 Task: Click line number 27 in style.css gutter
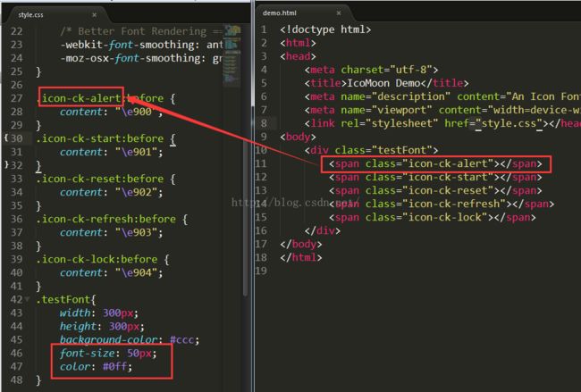pyautogui.click(x=16, y=98)
